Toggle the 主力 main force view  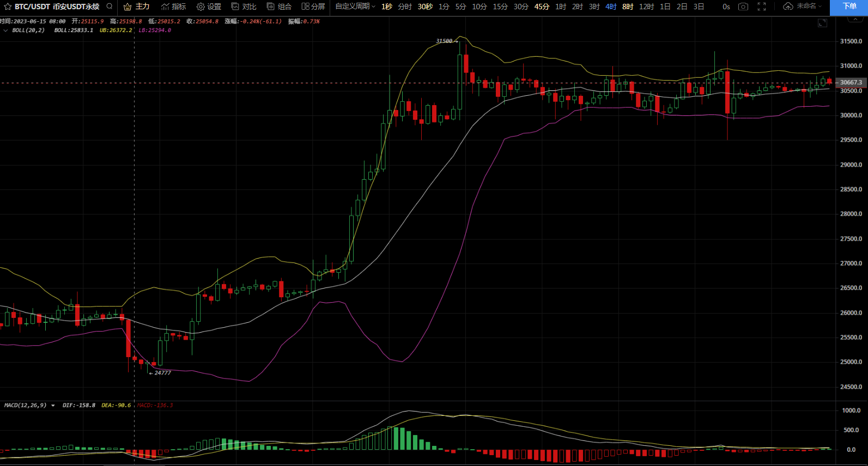(x=136, y=7)
